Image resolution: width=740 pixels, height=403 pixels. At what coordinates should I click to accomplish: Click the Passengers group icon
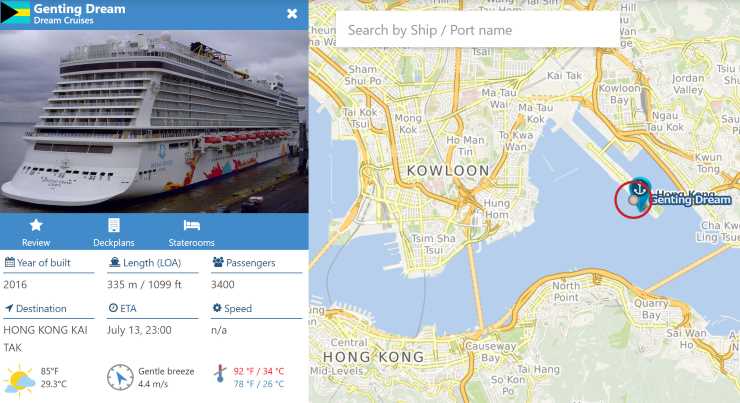[218, 262]
